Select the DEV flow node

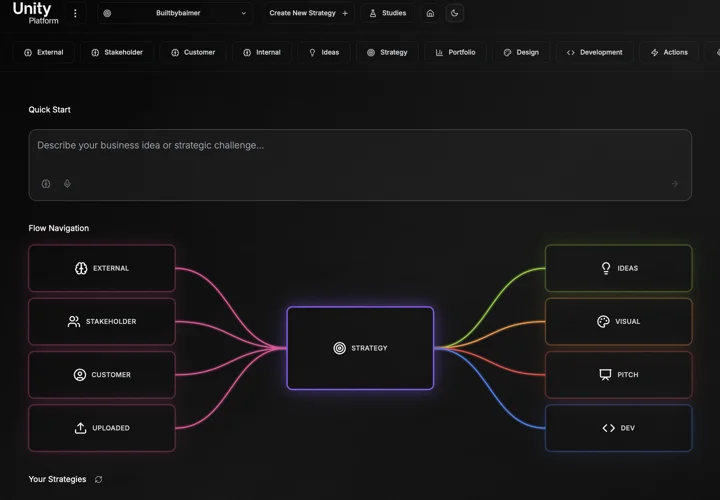(x=619, y=428)
